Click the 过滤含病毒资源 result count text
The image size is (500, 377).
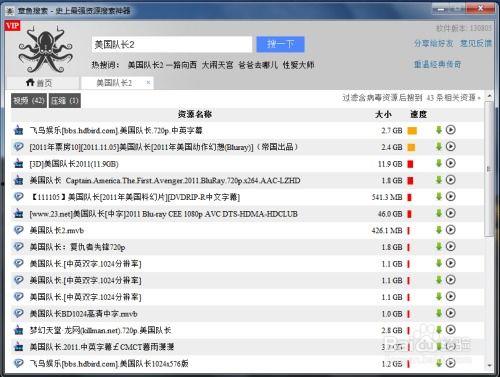412,98
